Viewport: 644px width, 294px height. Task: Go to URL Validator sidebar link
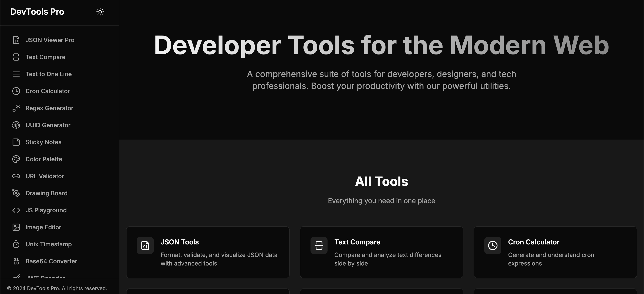tap(45, 176)
